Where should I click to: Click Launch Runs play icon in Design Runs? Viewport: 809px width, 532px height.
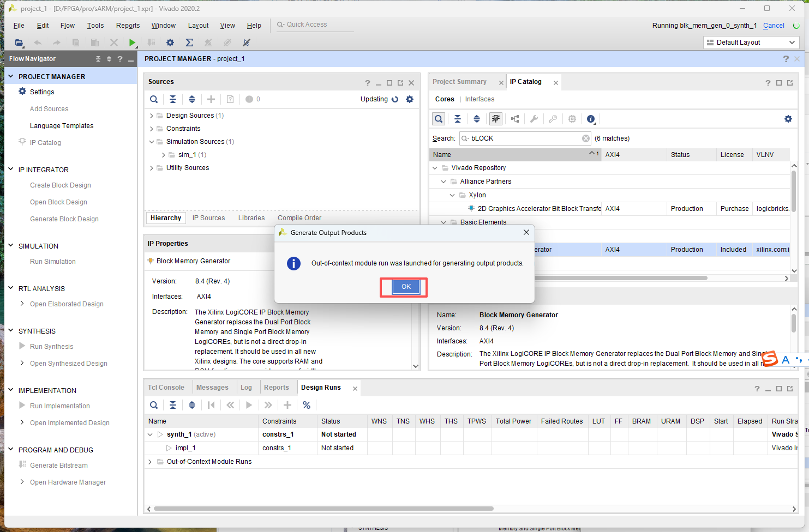249,405
